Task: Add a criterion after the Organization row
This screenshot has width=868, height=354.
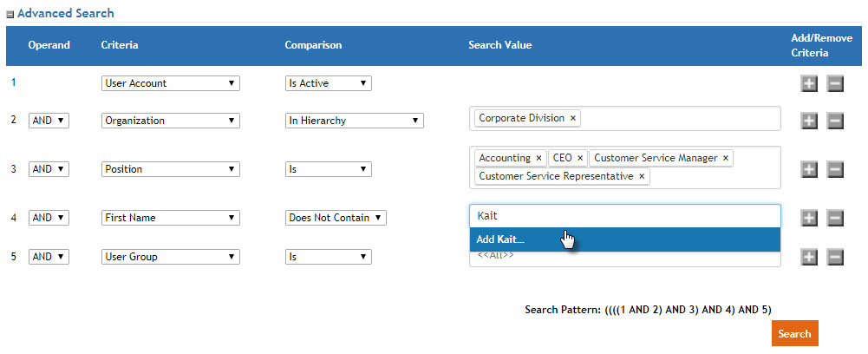Action: click(x=808, y=121)
